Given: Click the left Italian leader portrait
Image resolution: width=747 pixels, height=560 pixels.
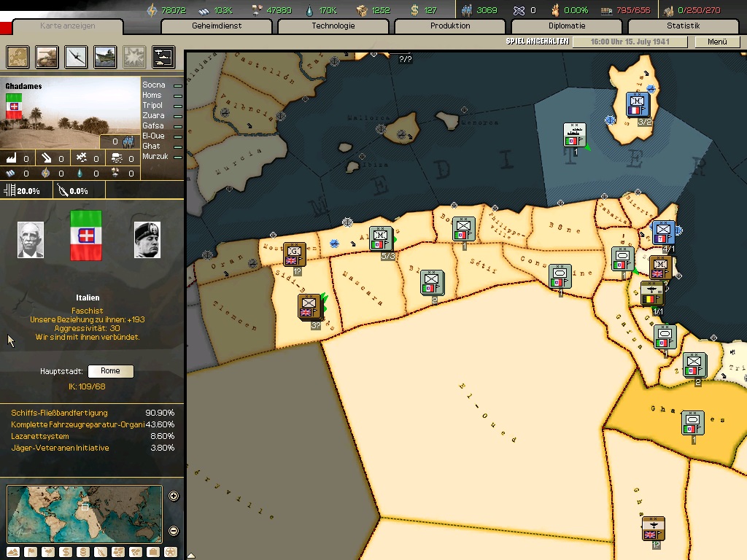Looking at the screenshot, I should pyautogui.click(x=31, y=240).
